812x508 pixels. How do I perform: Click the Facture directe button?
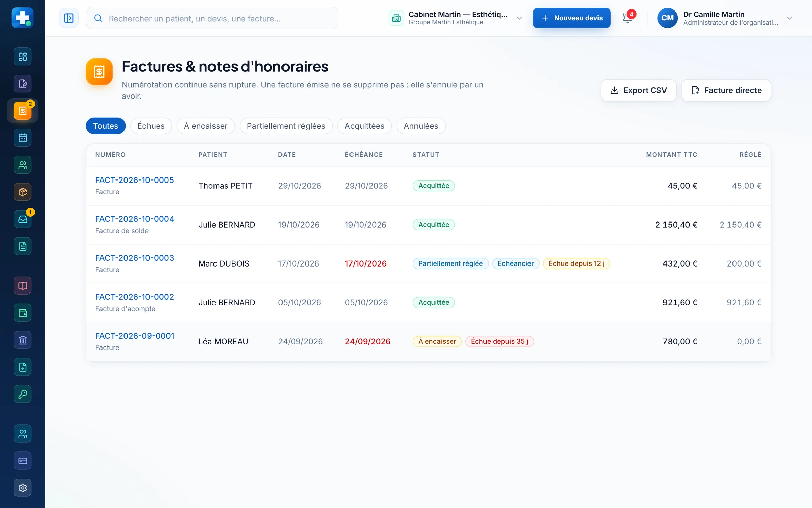(x=726, y=90)
